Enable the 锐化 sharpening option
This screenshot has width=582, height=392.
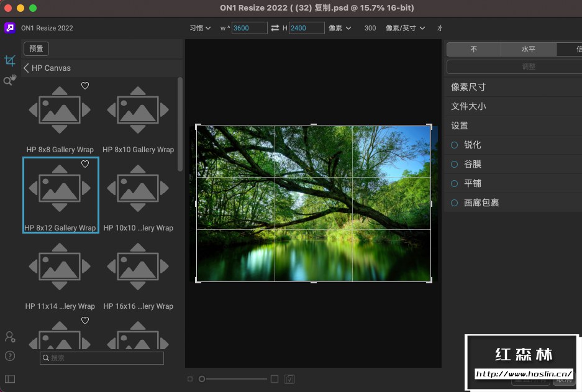(453, 145)
